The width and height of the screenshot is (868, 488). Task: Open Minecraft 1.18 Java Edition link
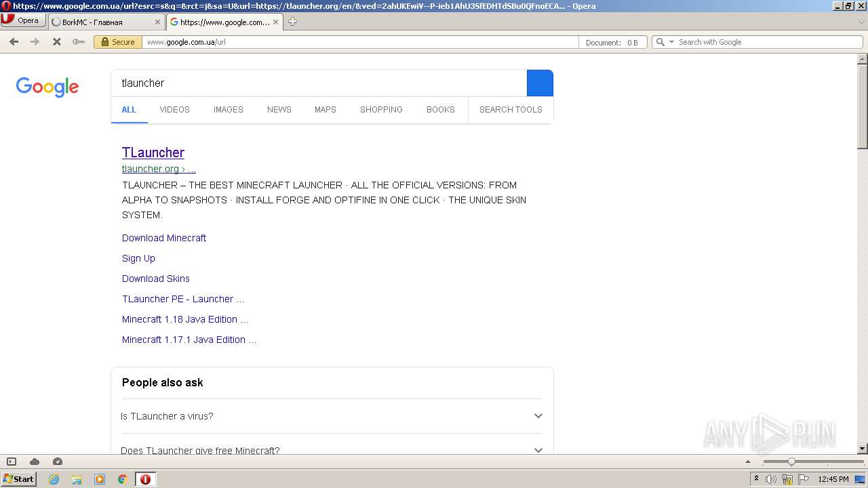pyautogui.click(x=185, y=319)
